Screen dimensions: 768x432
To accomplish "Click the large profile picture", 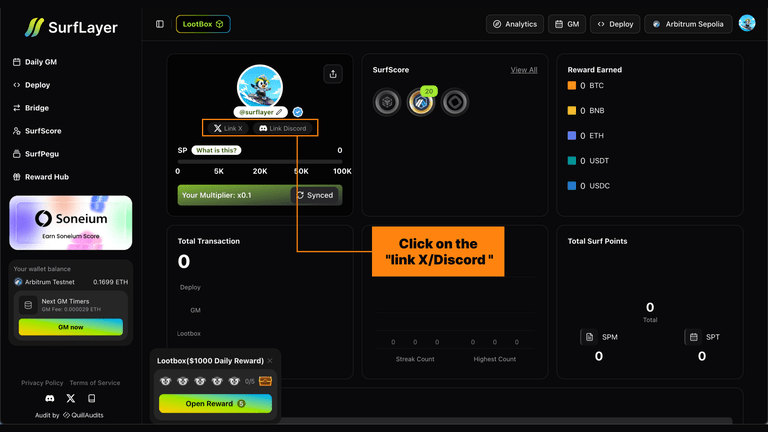I will coord(260,87).
